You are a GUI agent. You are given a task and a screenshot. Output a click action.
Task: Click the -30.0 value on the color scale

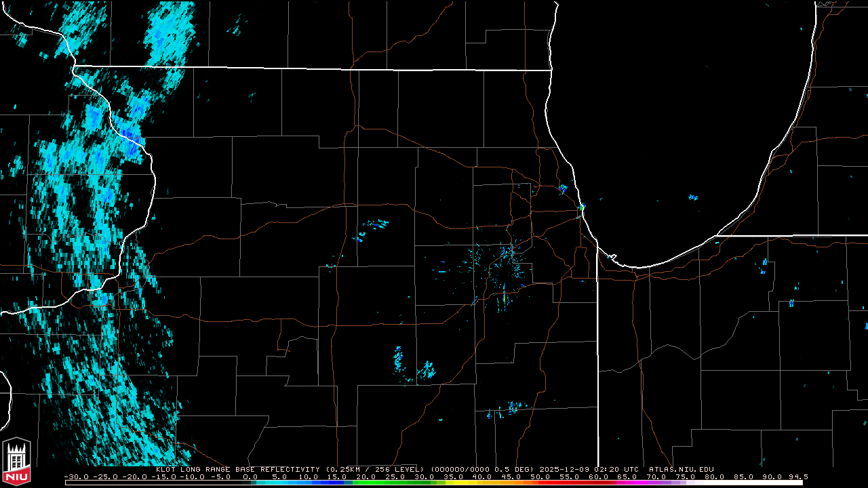(76, 476)
